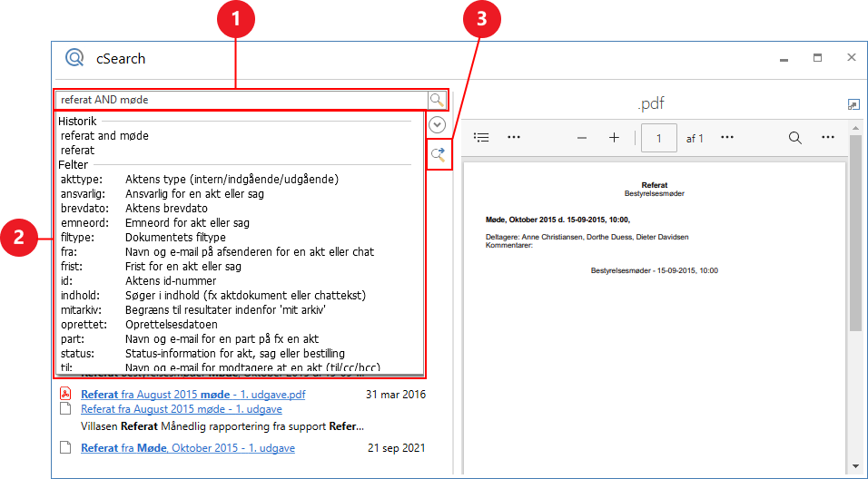Select history entry 'referat and møde'
Viewport: 868px width, 479px height.
(104, 135)
